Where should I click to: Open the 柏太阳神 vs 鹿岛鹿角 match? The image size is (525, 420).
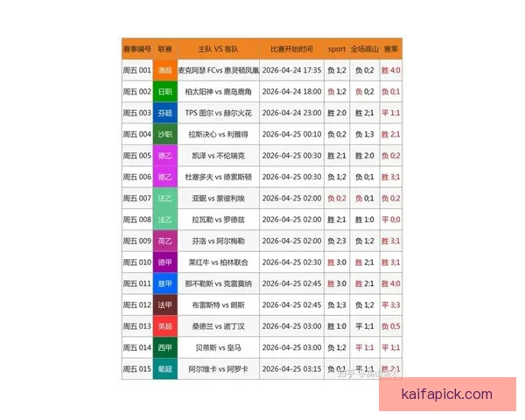click(x=218, y=92)
